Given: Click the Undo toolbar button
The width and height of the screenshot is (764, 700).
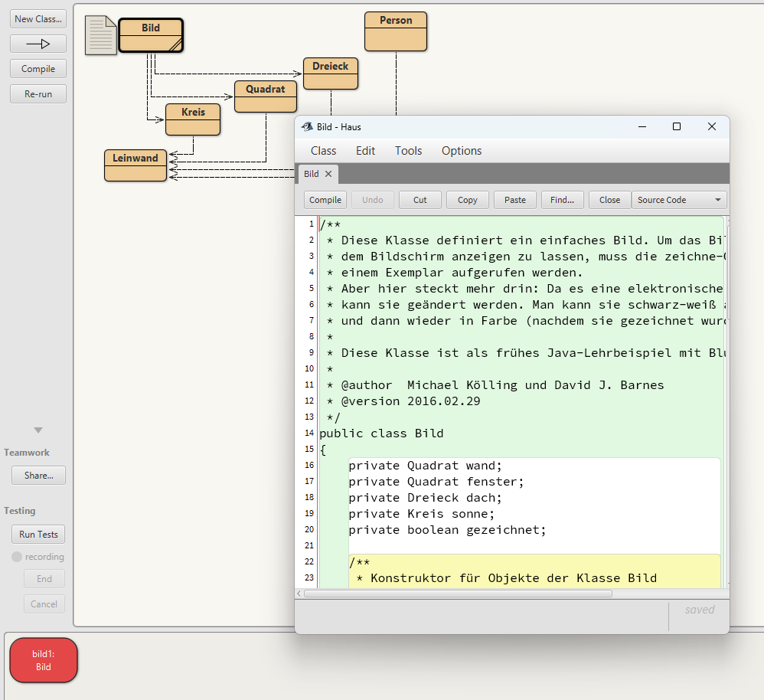Looking at the screenshot, I should click(x=373, y=200).
